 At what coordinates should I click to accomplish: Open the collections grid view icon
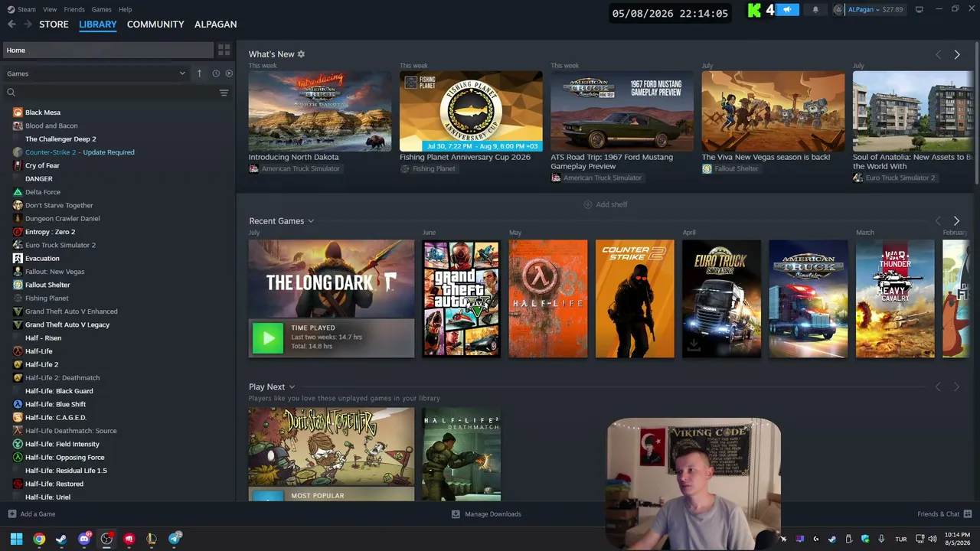(x=224, y=50)
